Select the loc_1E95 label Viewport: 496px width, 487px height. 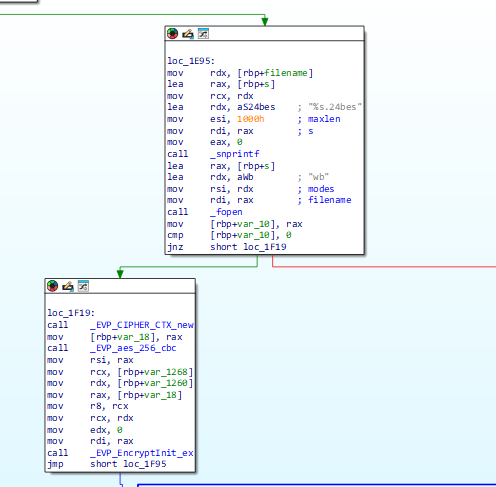pos(191,61)
